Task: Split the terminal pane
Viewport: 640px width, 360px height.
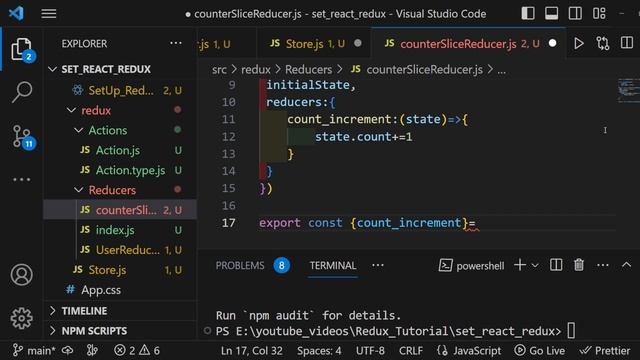Action: [x=556, y=265]
